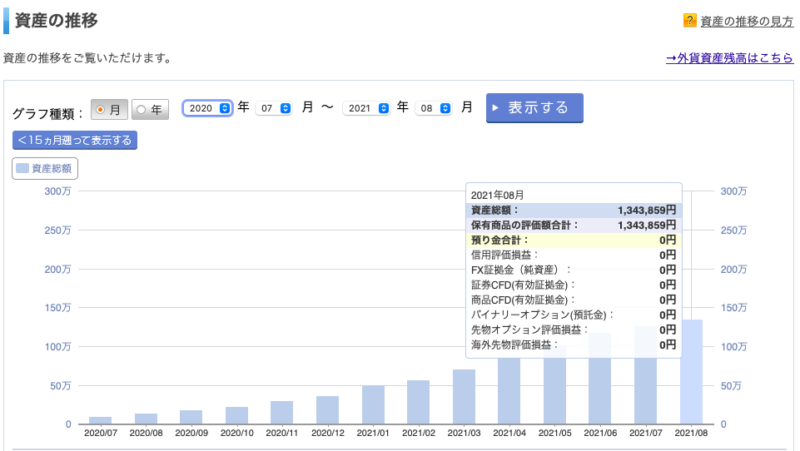
Task: Click the バイナリーオプション(預託金) tooltip row
Action: click(573, 314)
